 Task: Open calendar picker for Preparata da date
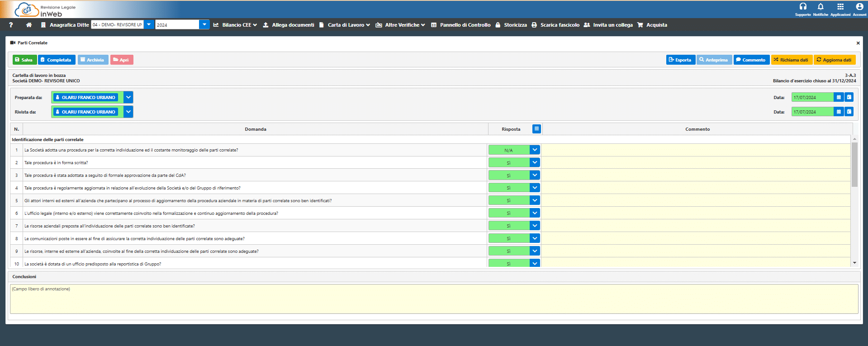[x=839, y=97]
